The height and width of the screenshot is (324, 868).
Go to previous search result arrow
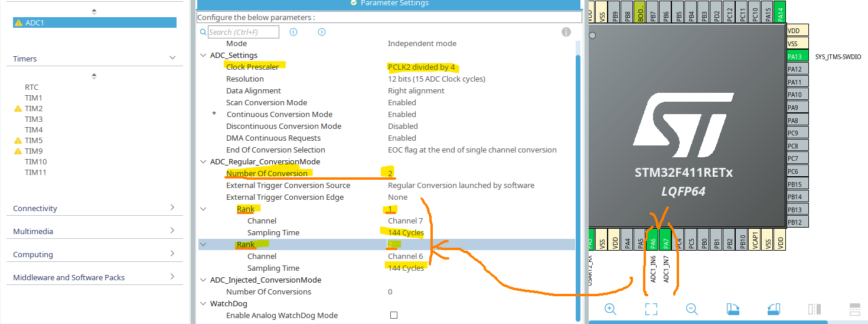coord(293,32)
